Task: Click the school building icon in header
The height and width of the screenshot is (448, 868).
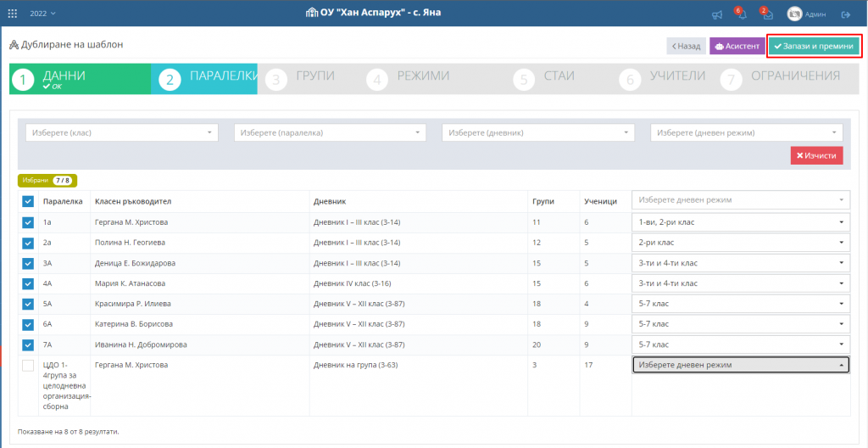Action: point(312,13)
